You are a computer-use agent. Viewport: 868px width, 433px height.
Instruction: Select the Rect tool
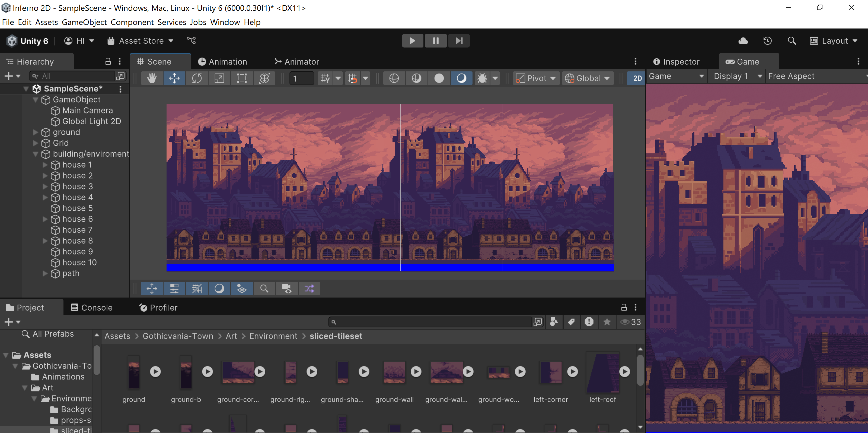coord(242,78)
